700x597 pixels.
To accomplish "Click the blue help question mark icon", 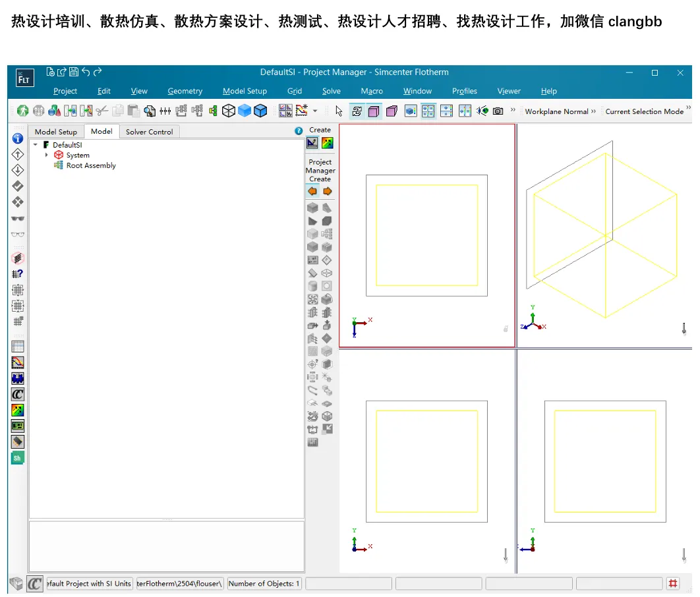I will click(299, 130).
